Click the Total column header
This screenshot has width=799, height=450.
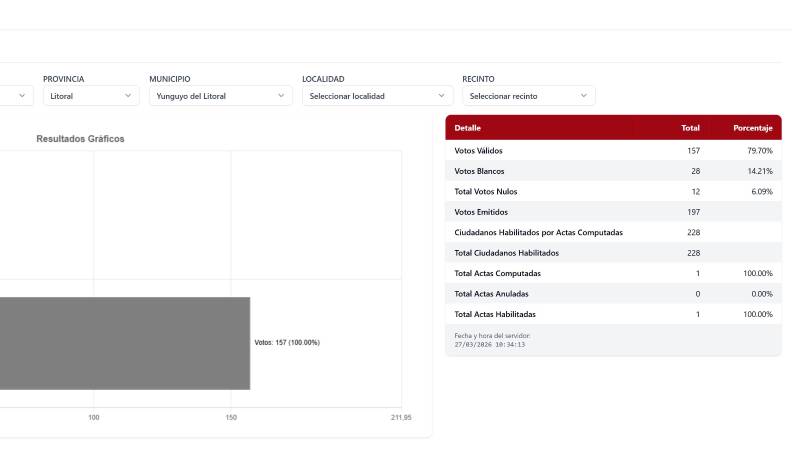690,128
